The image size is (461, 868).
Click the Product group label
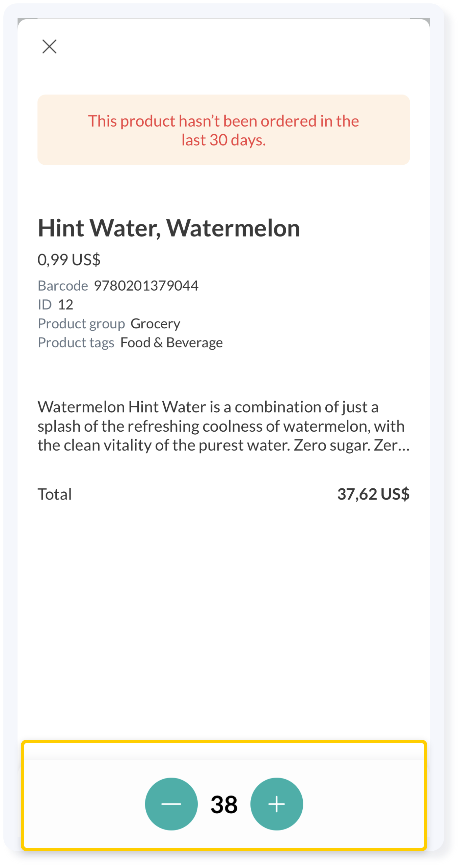point(81,324)
